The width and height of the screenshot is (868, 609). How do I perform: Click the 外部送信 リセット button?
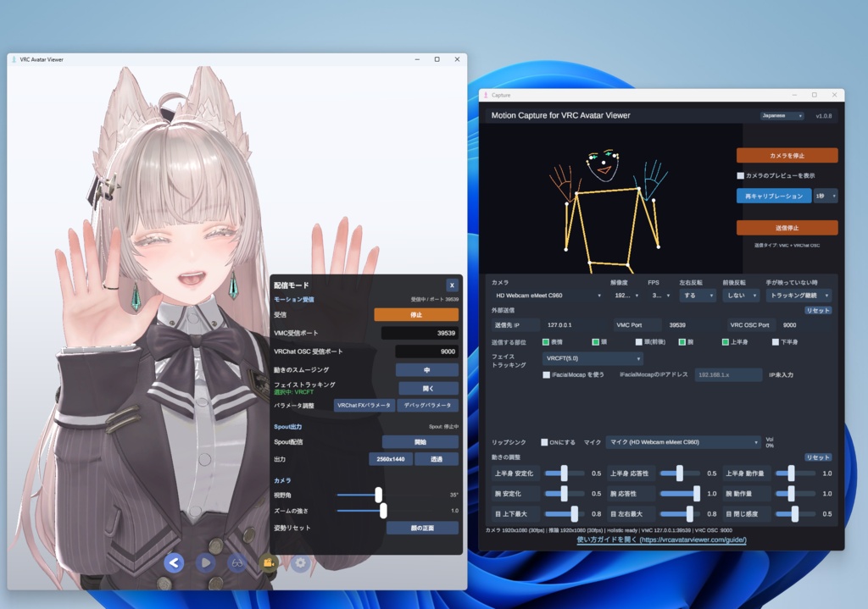pyautogui.click(x=818, y=311)
